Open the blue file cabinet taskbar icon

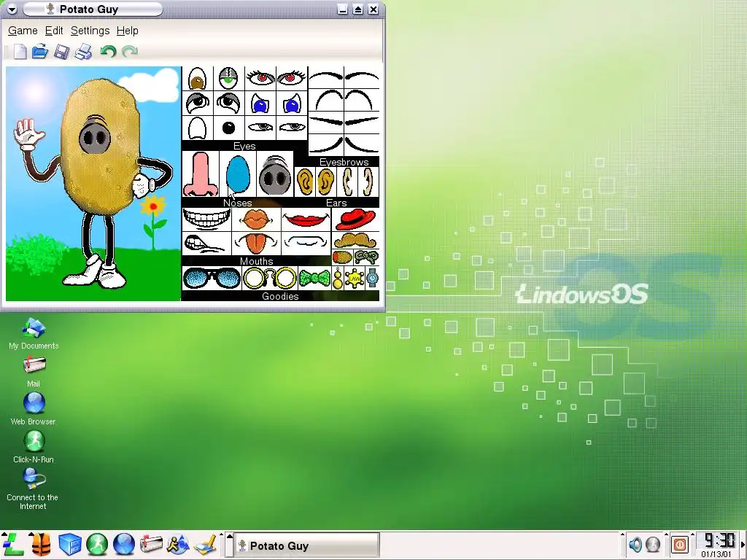pyautogui.click(x=69, y=544)
